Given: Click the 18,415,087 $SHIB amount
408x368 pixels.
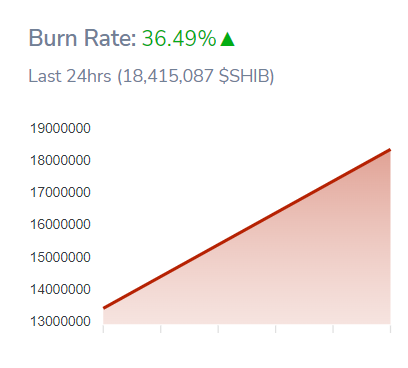Looking at the screenshot, I should [x=196, y=76].
